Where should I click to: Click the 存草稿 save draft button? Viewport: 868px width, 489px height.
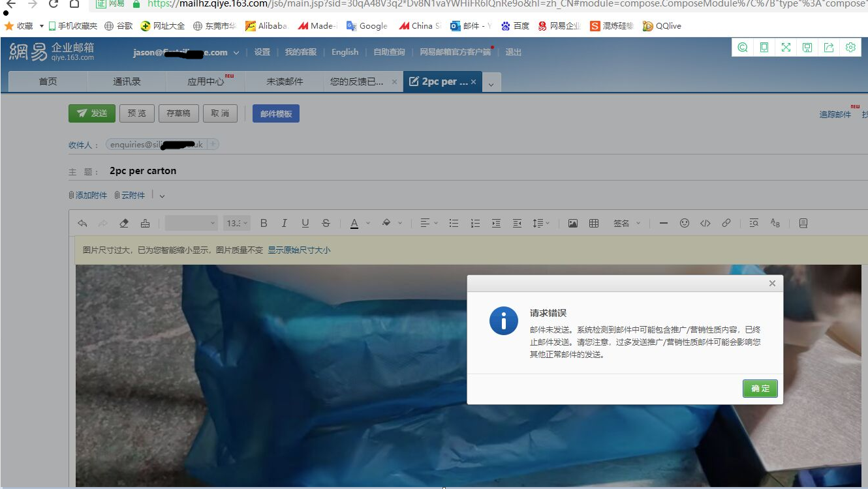click(x=178, y=113)
